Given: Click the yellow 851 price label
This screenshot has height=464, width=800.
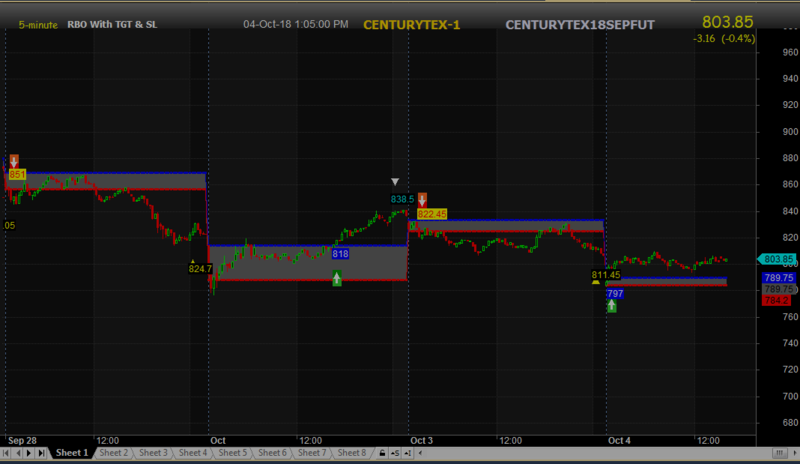Looking at the screenshot, I should pyautogui.click(x=17, y=175).
